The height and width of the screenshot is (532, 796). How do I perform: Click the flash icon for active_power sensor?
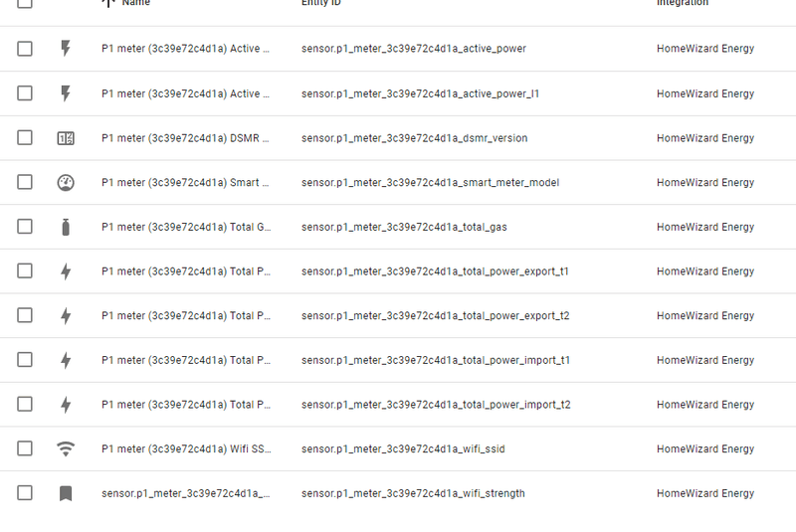tap(66, 49)
